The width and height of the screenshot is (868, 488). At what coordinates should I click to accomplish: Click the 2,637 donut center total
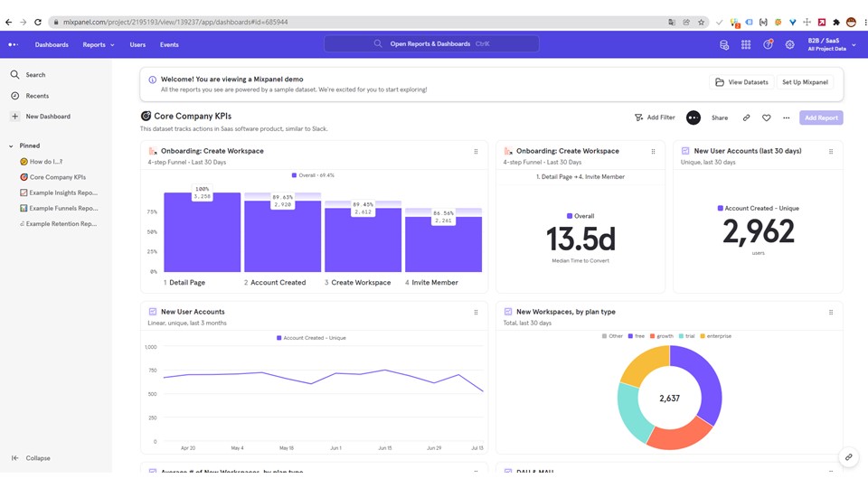click(669, 399)
